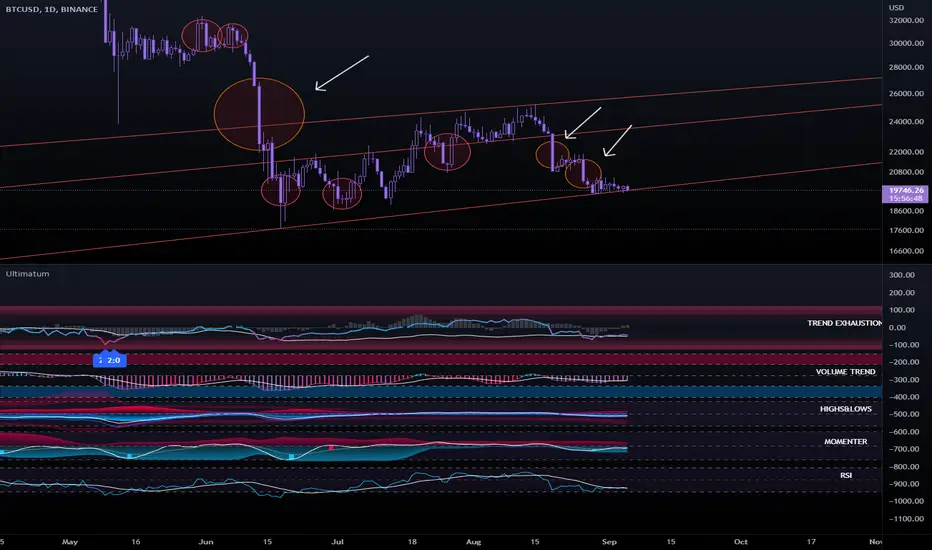Click 300.00 on the indicator scale
The width and height of the screenshot is (932, 550).
(x=902, y=275)
